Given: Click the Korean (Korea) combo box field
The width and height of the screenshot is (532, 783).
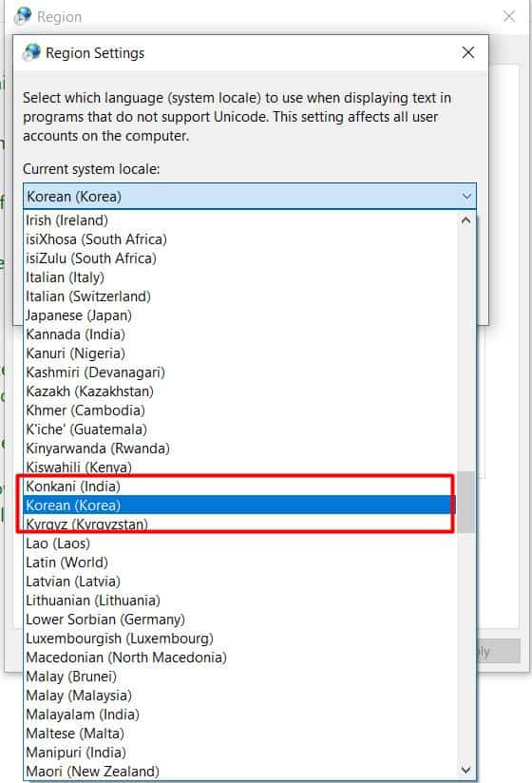Looking at the screenshot, I should pos(250,197).
